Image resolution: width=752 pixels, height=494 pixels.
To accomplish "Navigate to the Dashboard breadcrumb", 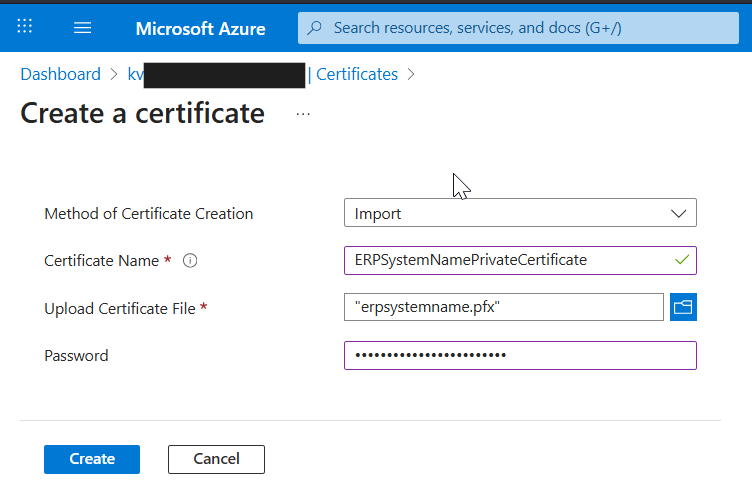I will [x=60, y=74].
